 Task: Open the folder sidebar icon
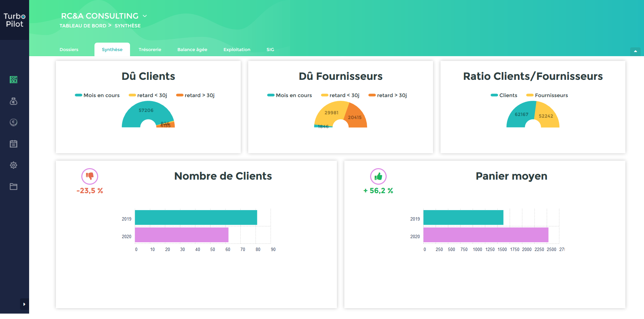tap(14, 186)
